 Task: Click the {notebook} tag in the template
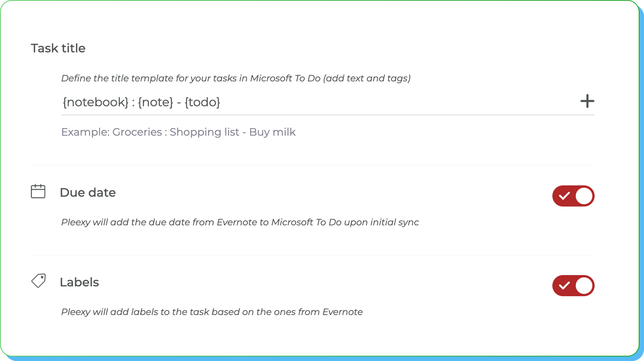click(95, 102)
